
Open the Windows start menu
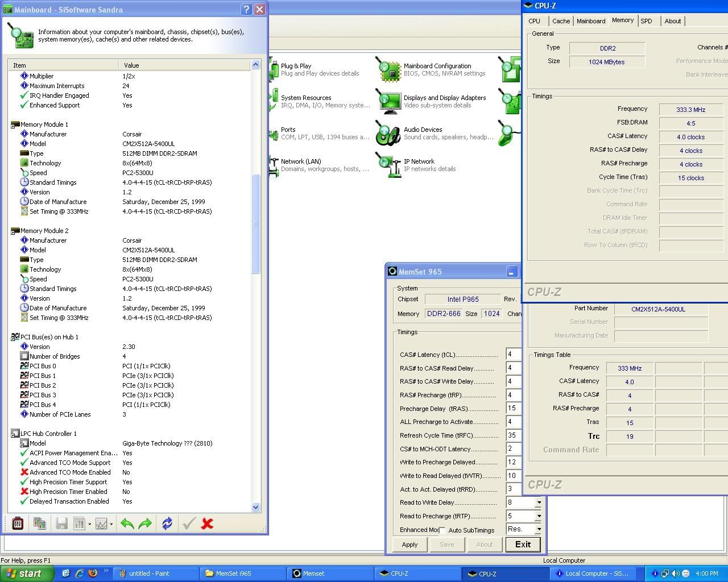(x=27, y=573)
